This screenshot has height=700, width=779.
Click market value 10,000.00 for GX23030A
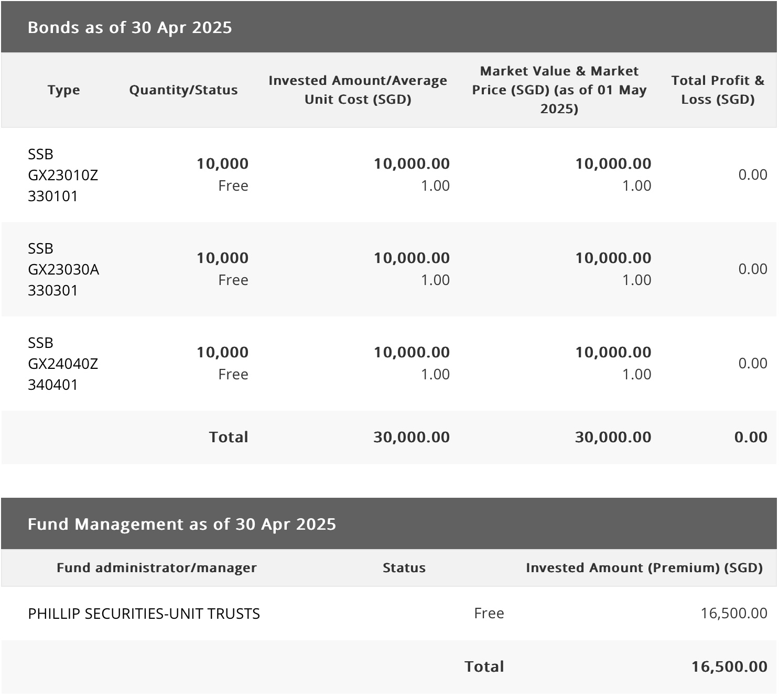tap(613, 258)
